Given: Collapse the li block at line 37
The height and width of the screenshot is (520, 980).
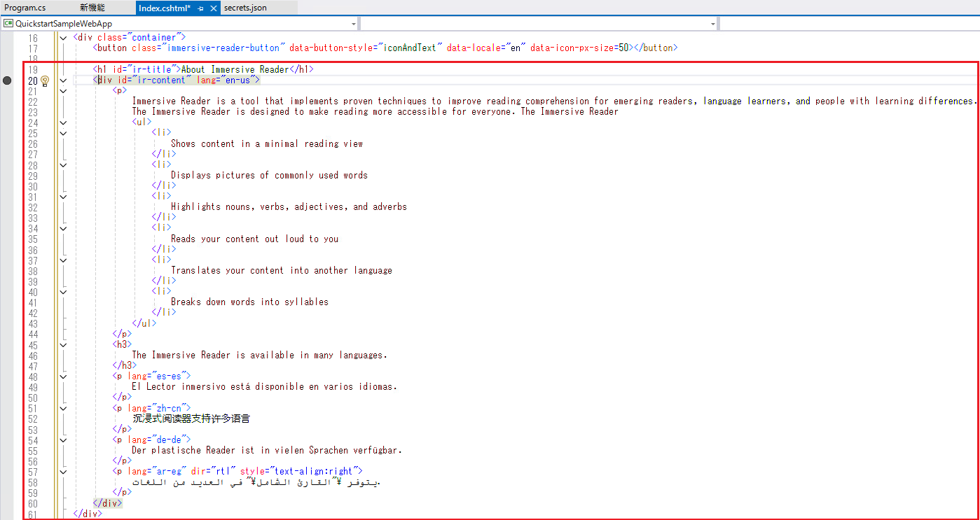Looking at the screenshot, I should (64, 260).
